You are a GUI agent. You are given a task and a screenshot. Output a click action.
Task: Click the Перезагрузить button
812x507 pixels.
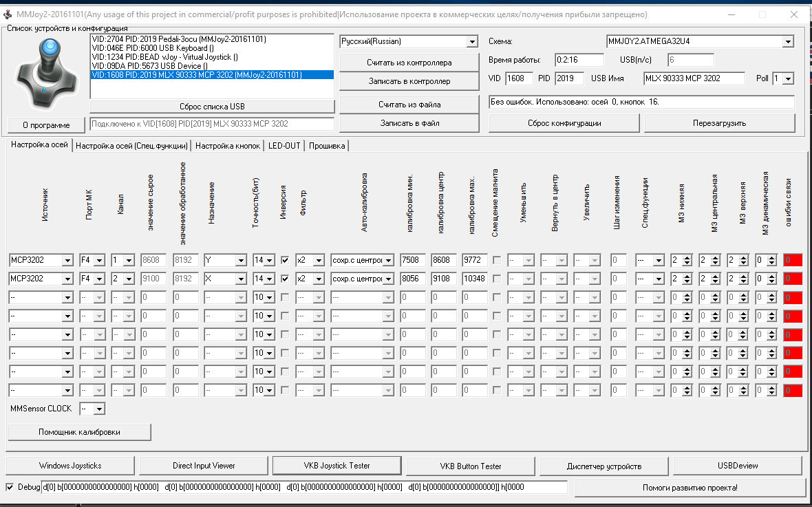(x=719, y=123)
